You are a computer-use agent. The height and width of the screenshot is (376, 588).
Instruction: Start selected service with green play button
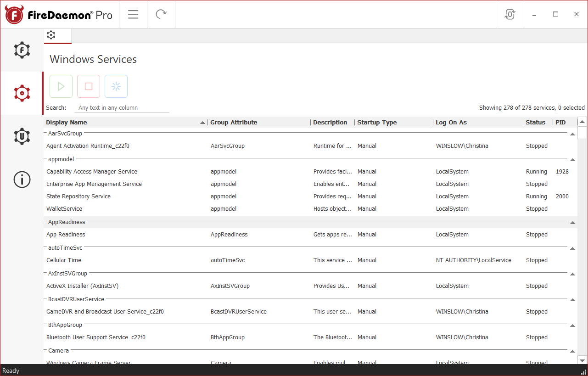pos(61,86)
